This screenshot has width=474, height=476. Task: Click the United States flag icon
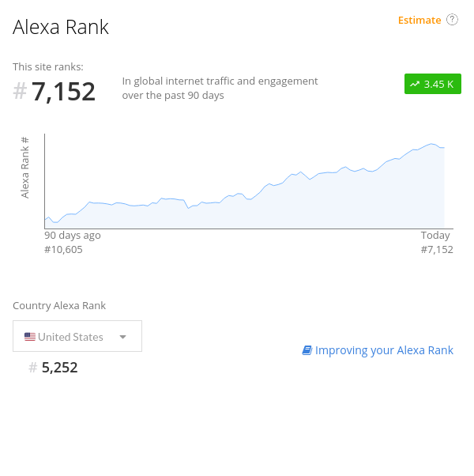coord(30,337)
